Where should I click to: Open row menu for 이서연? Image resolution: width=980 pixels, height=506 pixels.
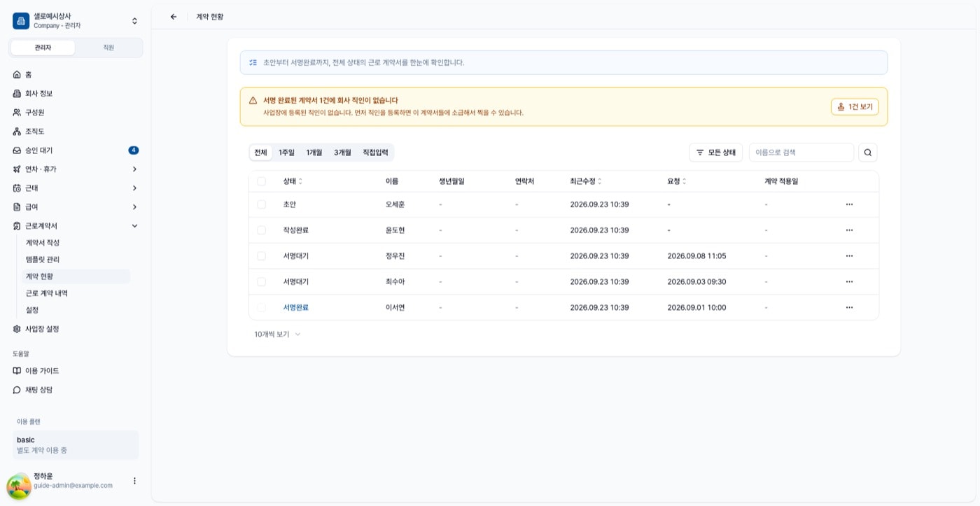pyautogui.click(x=849, y=307)
